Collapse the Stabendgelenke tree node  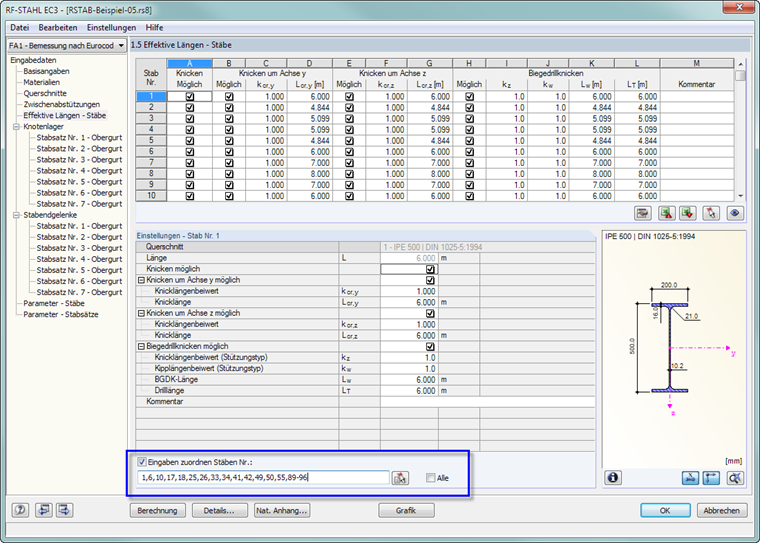coord(16,215)
